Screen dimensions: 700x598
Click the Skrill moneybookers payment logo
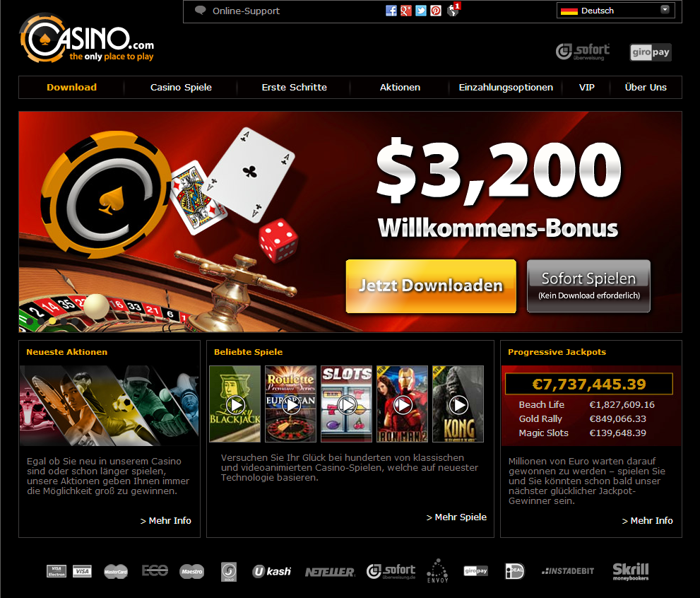click(630, 571)
